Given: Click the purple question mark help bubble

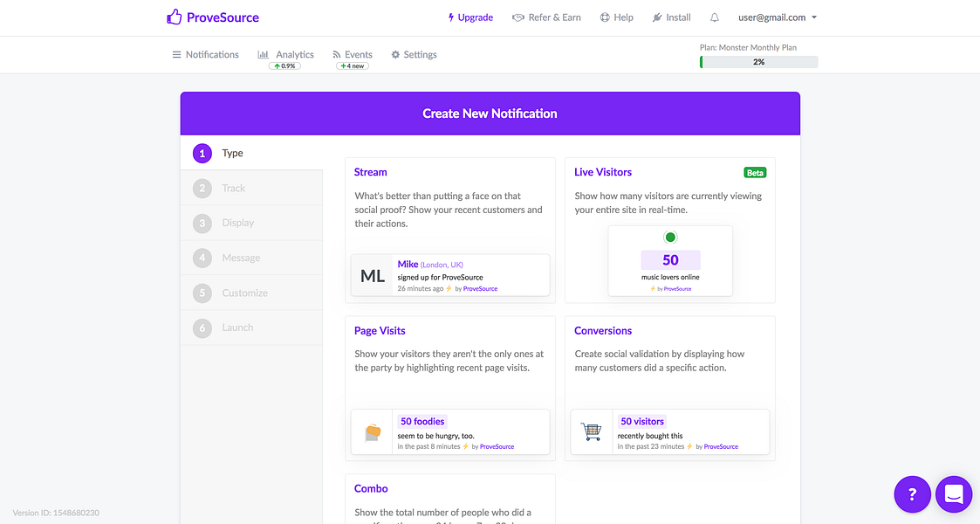Looking at the screenshot, I should (912, 493).
